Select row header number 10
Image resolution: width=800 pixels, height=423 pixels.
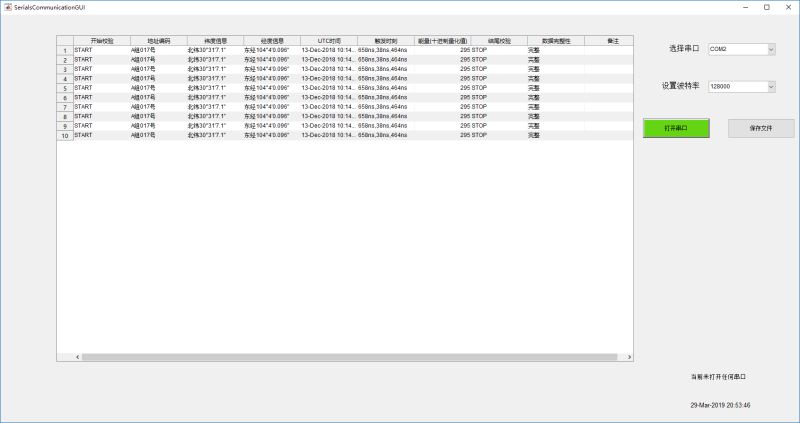65,135
